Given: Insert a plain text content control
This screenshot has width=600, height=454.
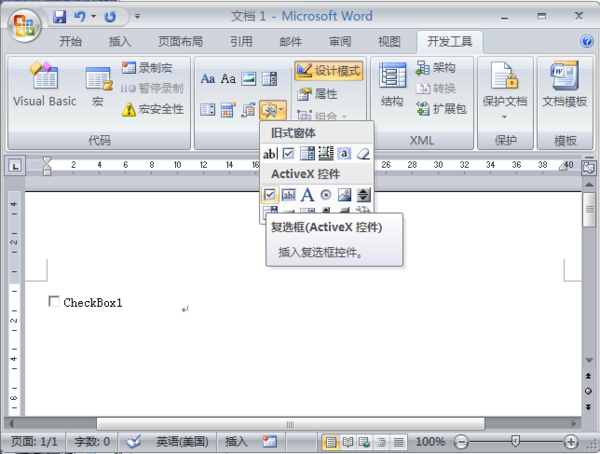Looking at the screenshot, I should pyautogui.click(x=228, y=79).
